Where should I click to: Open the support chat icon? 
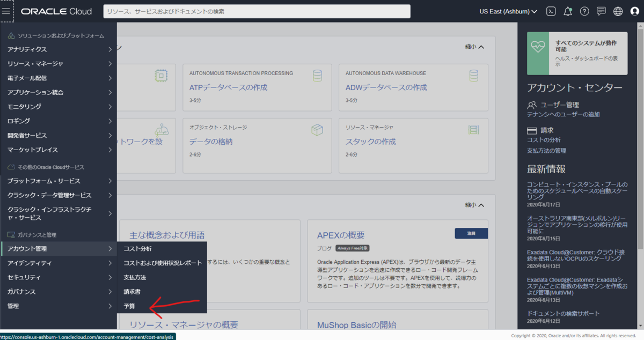click(x=601, y=11)
